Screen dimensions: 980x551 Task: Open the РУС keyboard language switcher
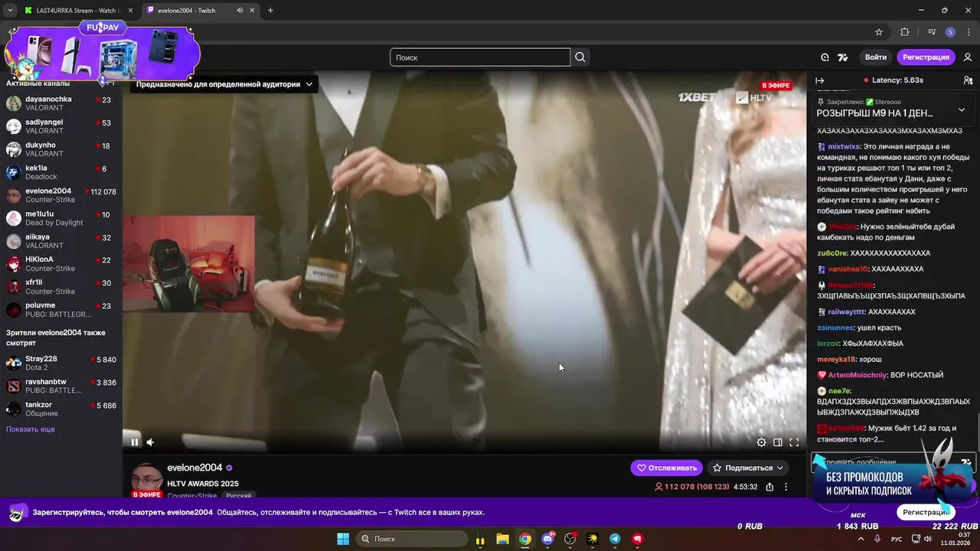[x=897, y=539]
